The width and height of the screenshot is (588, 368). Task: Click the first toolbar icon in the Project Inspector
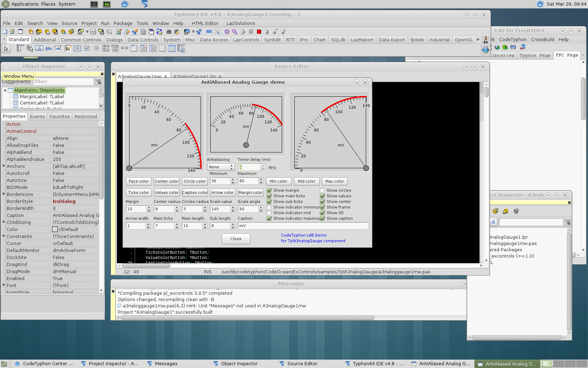click(495, 211)
